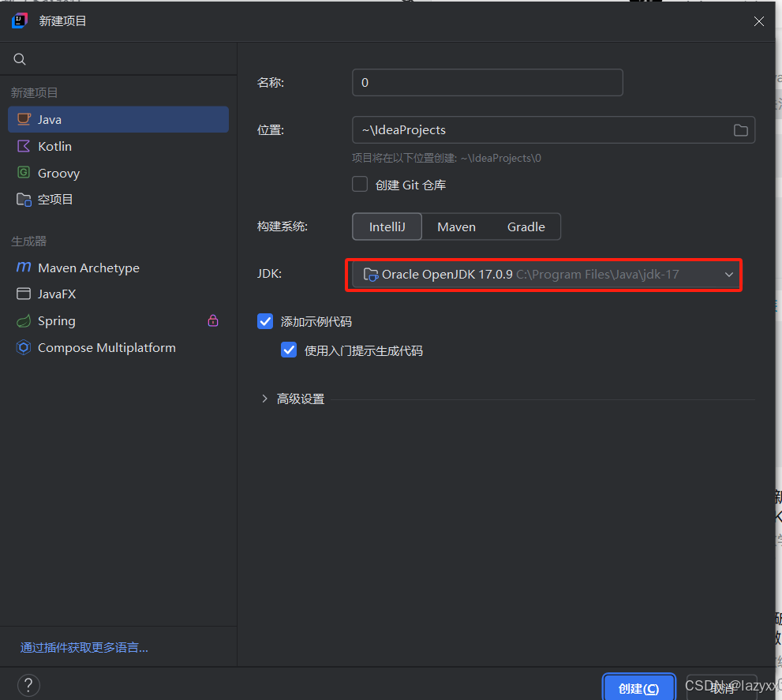Choose Maven Archetype generator
The width and height of the screenshot is (782, 700).
tap(118, 268)
